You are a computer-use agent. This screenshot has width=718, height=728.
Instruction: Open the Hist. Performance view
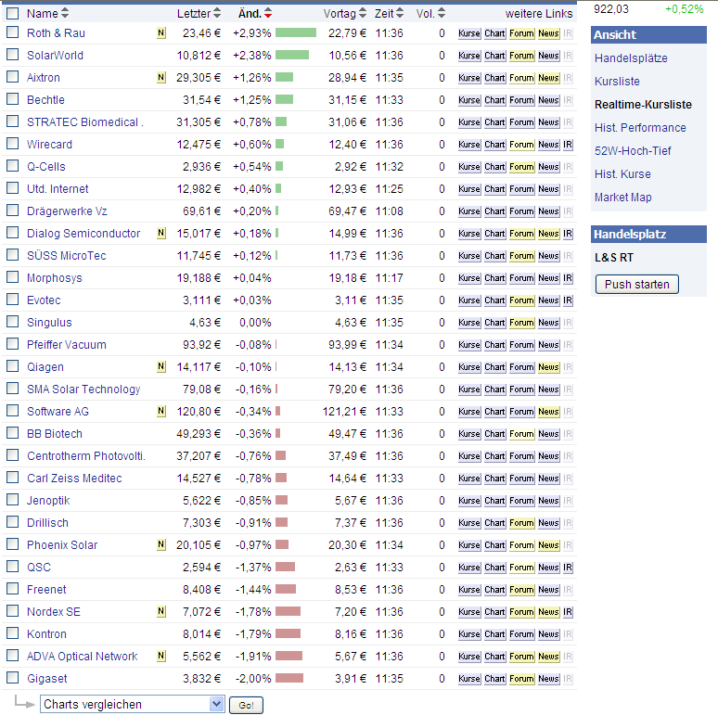(x=640, y=128)
